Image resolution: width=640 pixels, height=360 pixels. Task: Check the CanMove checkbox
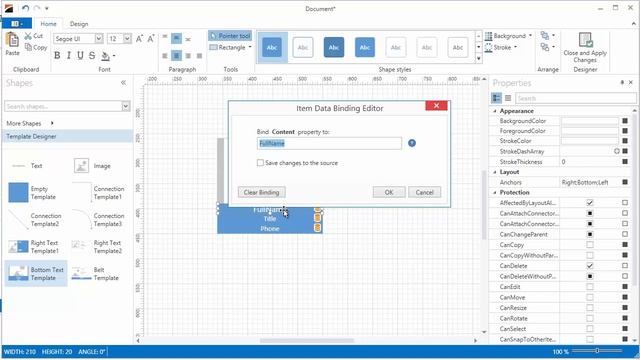click(590, 298)
